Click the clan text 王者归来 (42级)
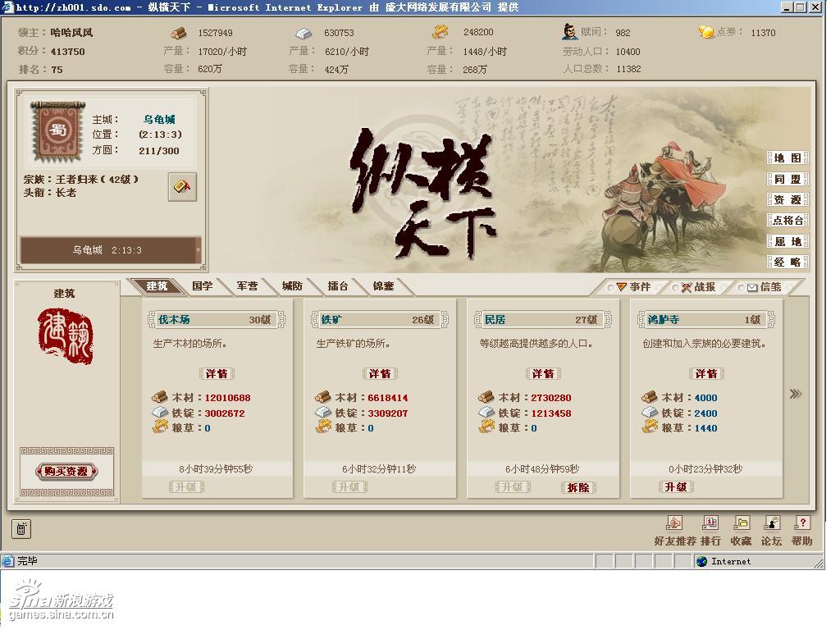Image resolution: width=840 pixels, height=630 pixels. tap(97, 180)
